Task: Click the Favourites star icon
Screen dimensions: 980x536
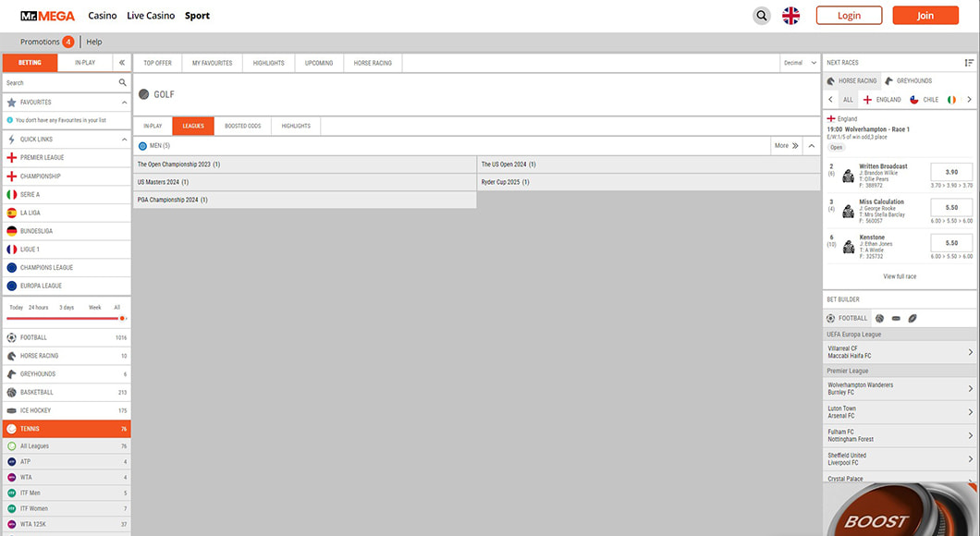Action: [11, 103]
